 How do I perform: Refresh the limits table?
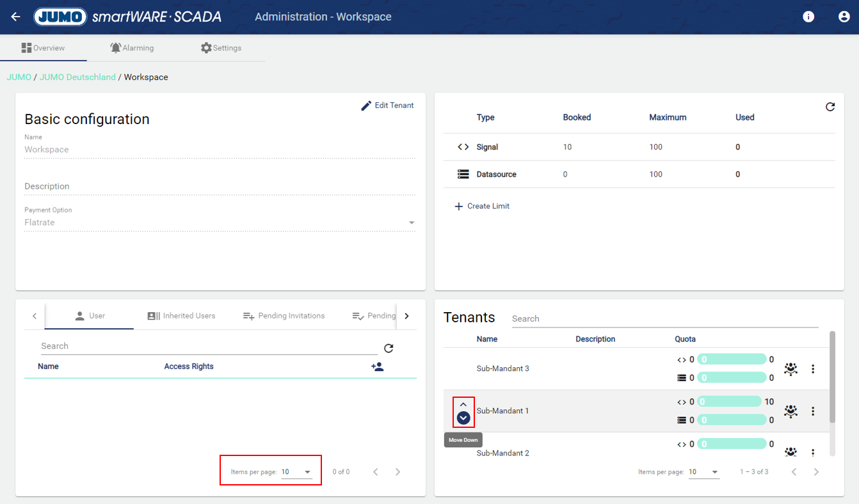[x=830, y=107]
